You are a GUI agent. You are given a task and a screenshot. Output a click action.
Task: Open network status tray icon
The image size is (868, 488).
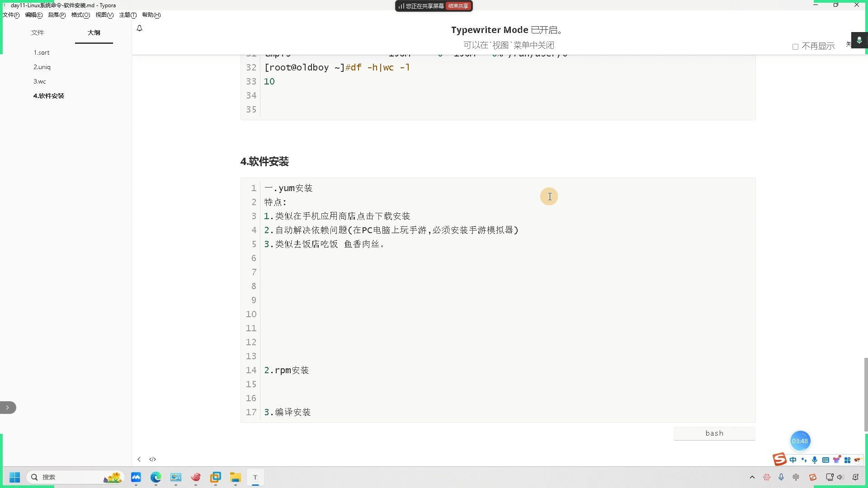[x=830, y=477]
